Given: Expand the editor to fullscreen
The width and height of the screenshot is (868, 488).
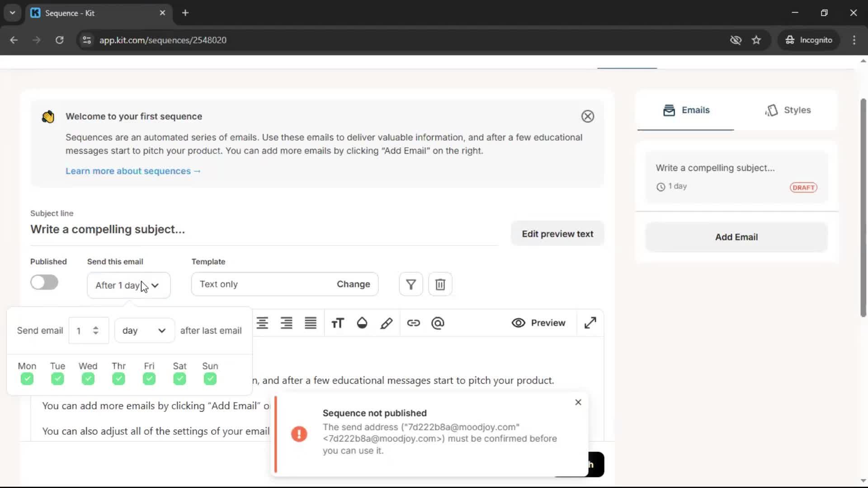Looking at the screenshot, I should 590,323.
